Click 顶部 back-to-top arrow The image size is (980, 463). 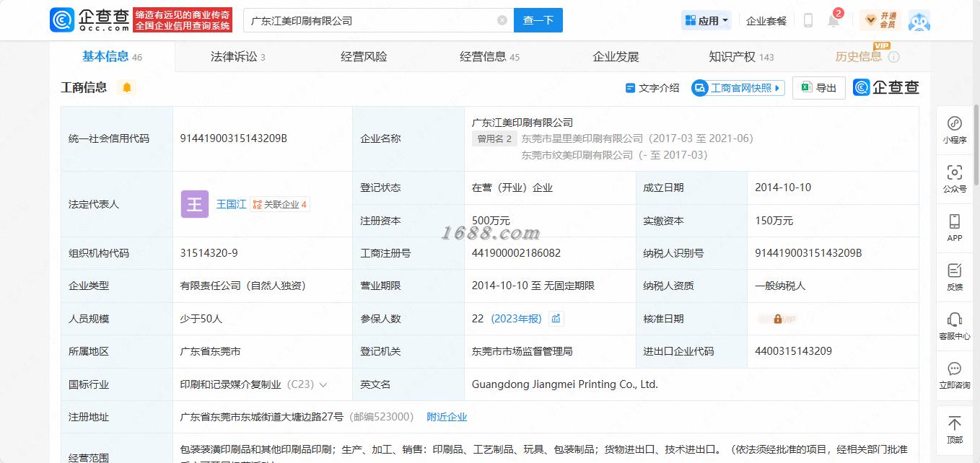point(955,430)
